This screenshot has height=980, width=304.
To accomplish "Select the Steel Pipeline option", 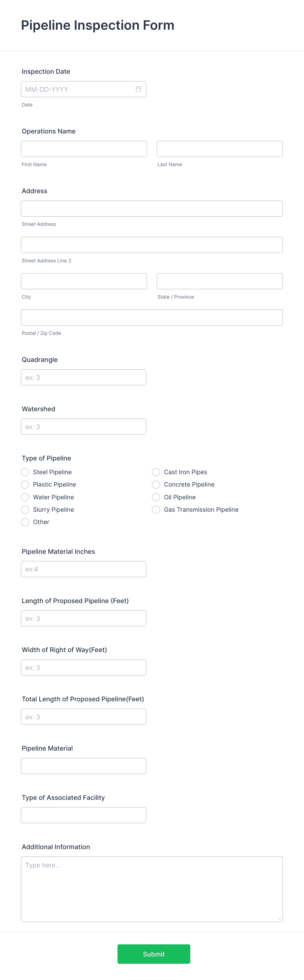I will 25,472.
